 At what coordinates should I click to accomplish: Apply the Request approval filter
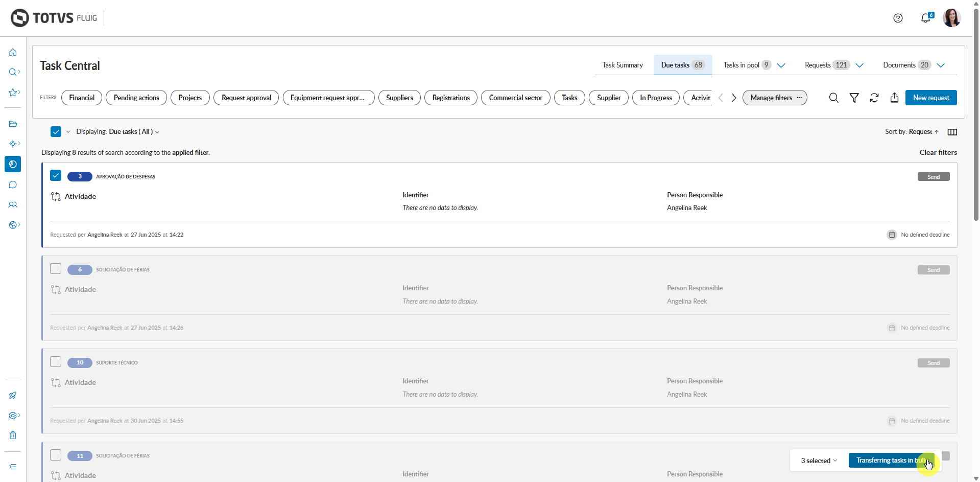(x=246, y=98)
